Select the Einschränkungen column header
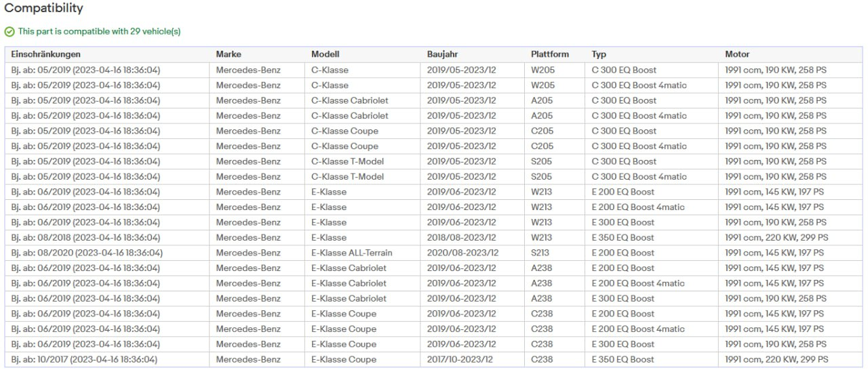The height and width of the screenshot is (370, 868). [x=45, y=54]
